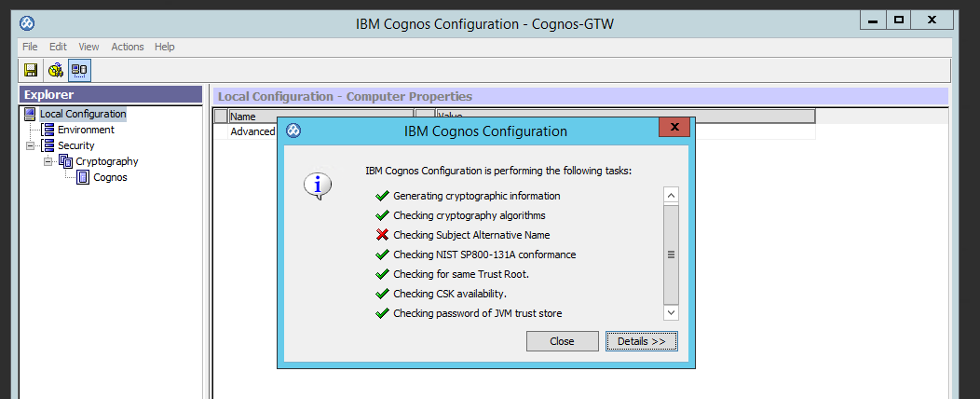Collapse the Security tree node

tap(30, 145)
